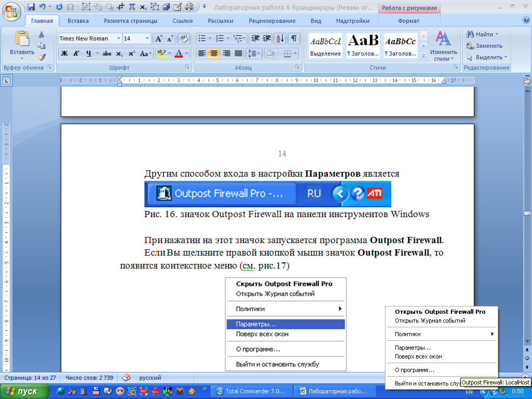Apply red font color button

point(179,54)
